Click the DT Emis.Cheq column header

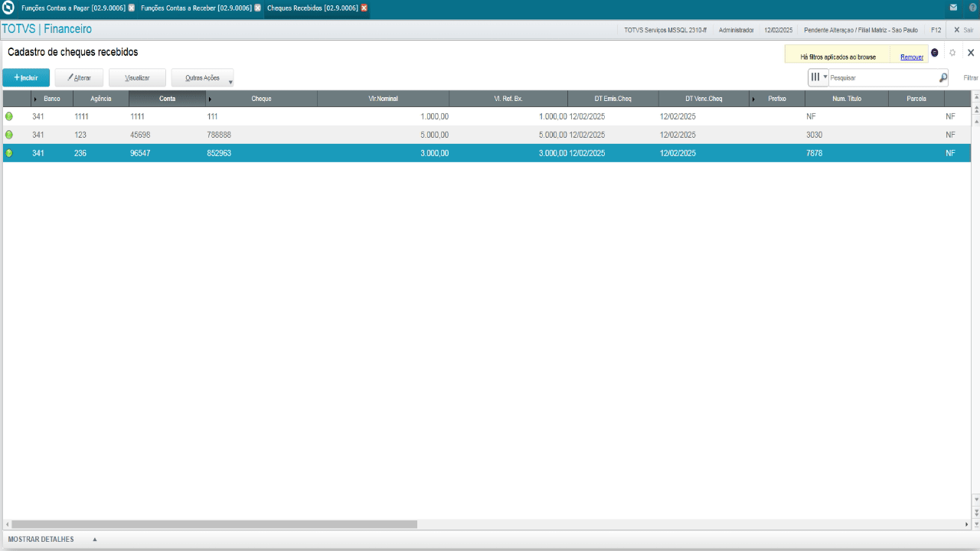[612, 99]
